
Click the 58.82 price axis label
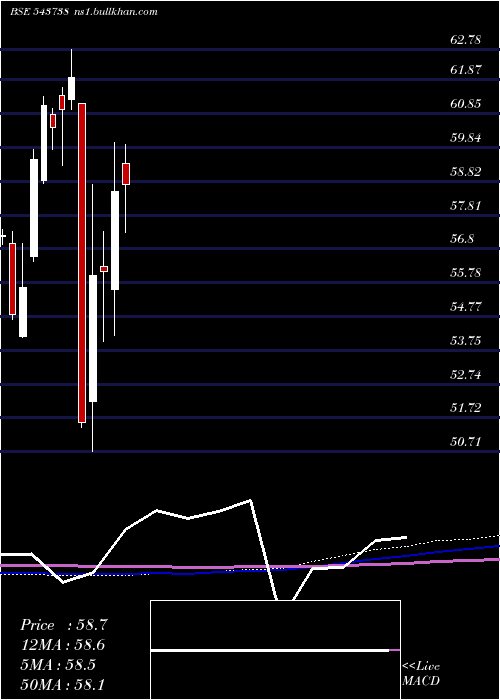click(x=466, y=171)
